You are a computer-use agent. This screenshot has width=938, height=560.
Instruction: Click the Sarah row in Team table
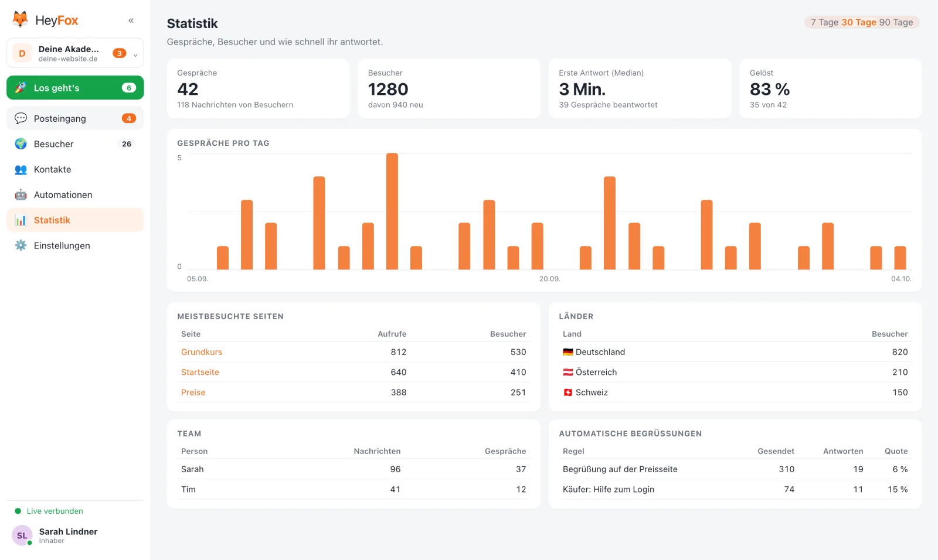point(354,469)
